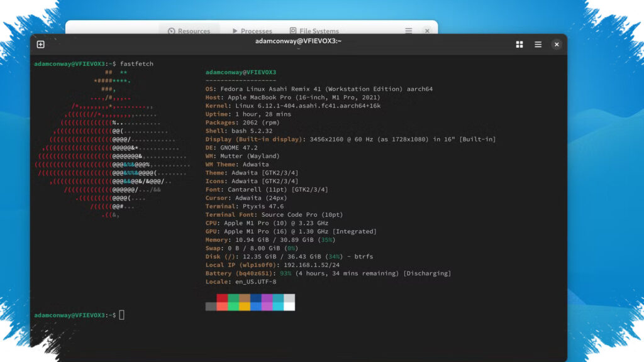This screenshot has height=362, width=644.
Task: Click the 'Icons: Adwaita [GTK2/3/4]' line
Action: coord(252,181)
